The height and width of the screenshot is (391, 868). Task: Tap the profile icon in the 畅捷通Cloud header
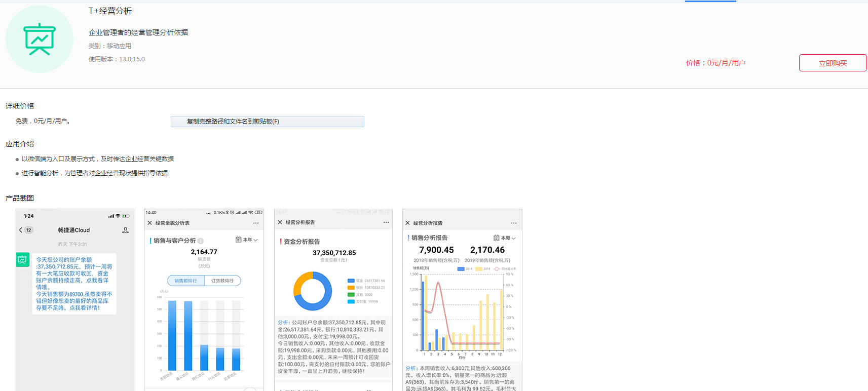[x=125, y=230]
